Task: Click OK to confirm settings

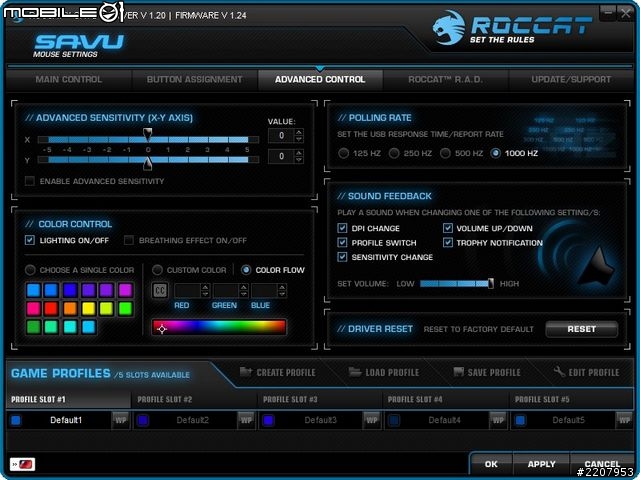Action: (x=491, y=464)
